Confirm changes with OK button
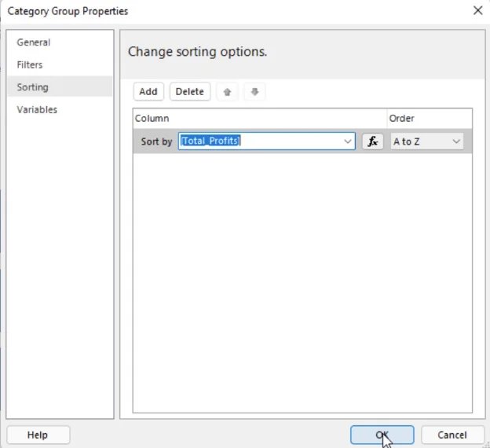Viewport: 490px width, 448px height. coord(382,435)
